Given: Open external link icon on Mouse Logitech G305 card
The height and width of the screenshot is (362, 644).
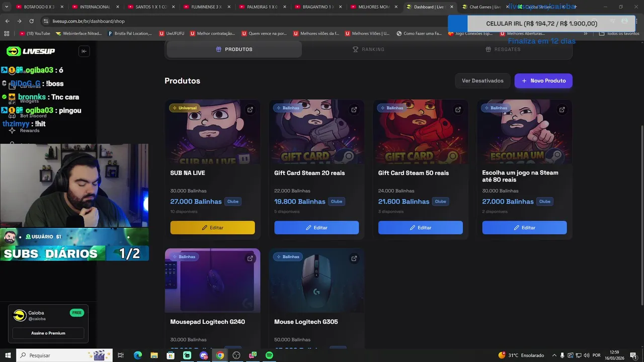Looking at the screenshot, I should pyautogui.click(x=354, y=258).
